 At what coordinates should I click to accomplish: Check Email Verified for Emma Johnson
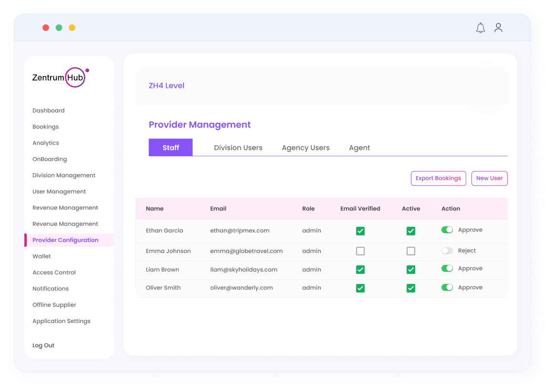pos(360,251)
